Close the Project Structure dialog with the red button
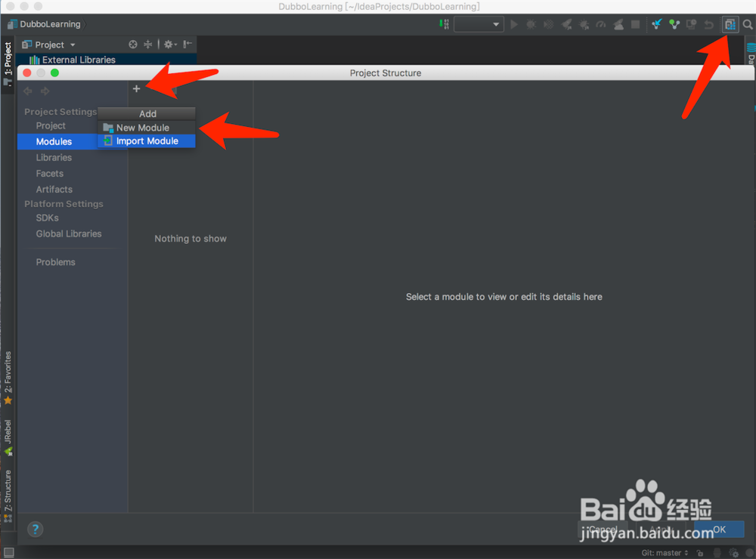Image resolution: width=756 pixels, height=559 pixels. (27, 73)
